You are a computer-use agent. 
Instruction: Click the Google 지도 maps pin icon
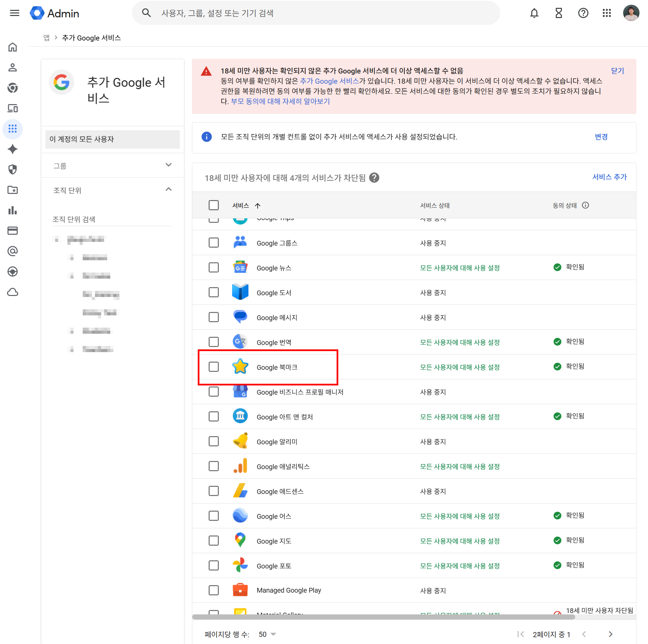point(240,540)
